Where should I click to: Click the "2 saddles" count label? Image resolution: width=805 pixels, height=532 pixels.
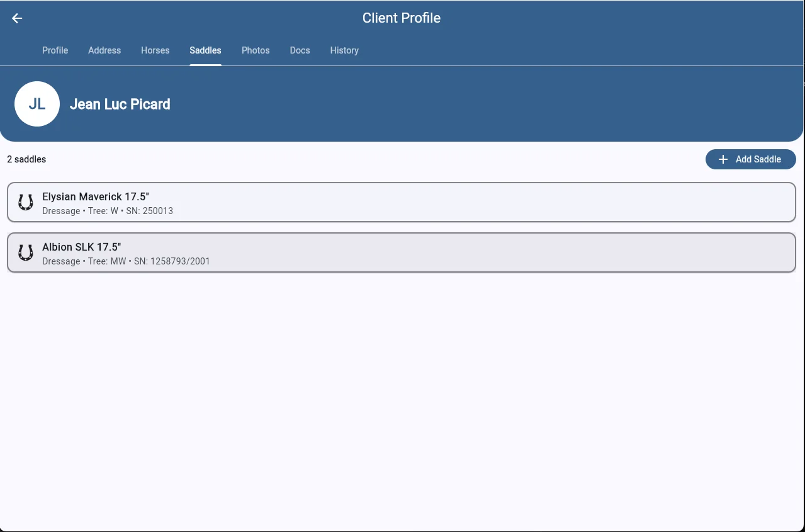pos(26,159)
